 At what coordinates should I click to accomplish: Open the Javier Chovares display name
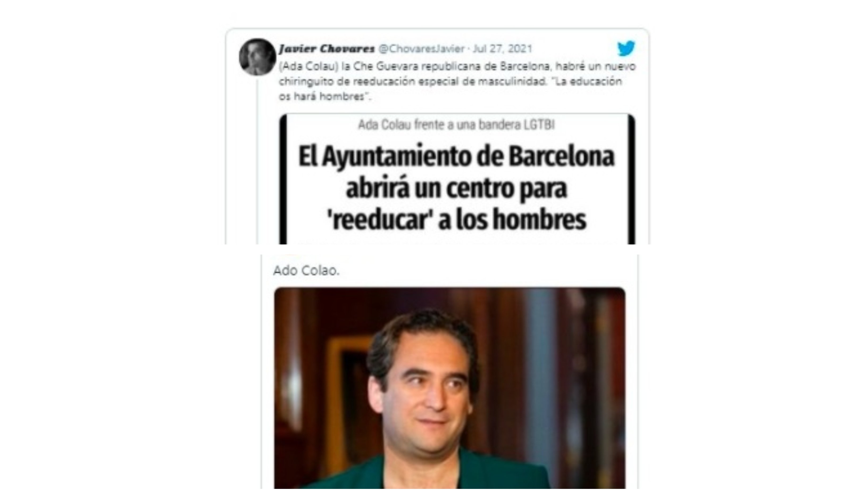point(327,49)
